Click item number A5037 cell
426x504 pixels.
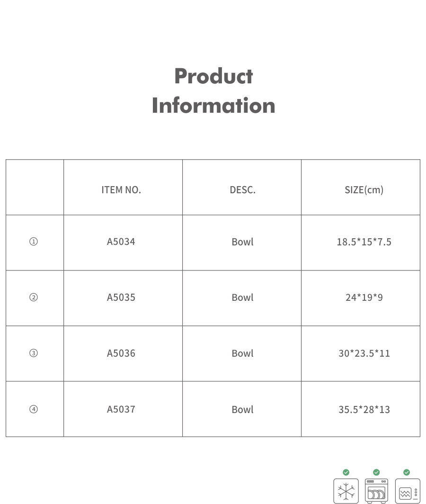pyautogui.click(x=121, y=409)
